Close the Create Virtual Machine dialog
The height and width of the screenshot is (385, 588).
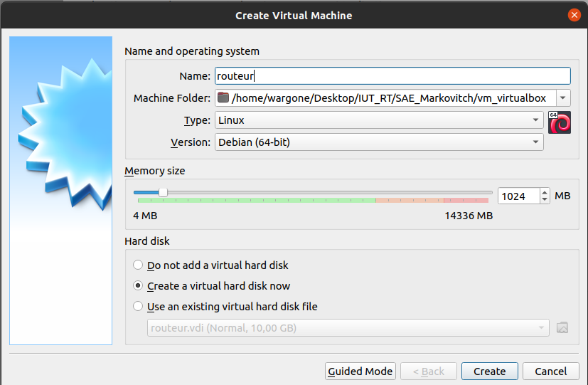(574, 15)
